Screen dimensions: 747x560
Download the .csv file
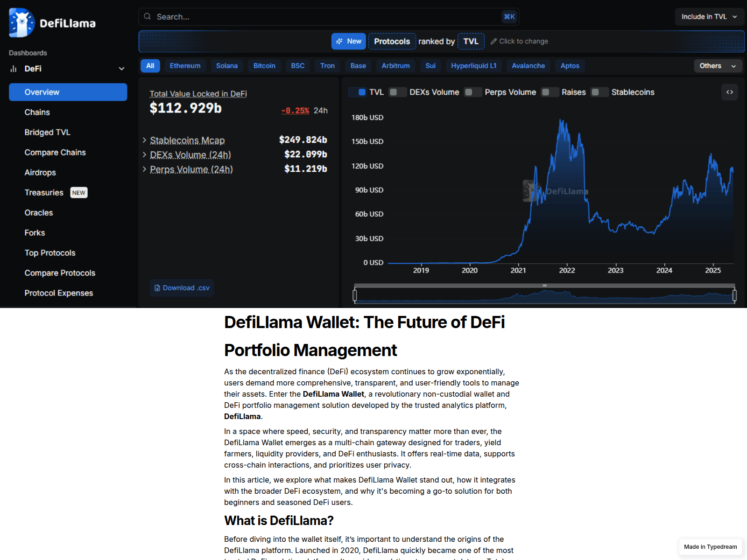[x=182, y=288]
